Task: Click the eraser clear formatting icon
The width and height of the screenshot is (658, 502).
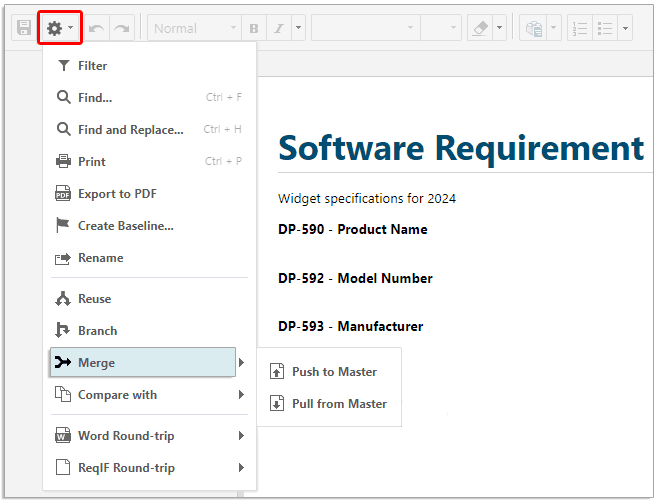Action: point(479,29)
